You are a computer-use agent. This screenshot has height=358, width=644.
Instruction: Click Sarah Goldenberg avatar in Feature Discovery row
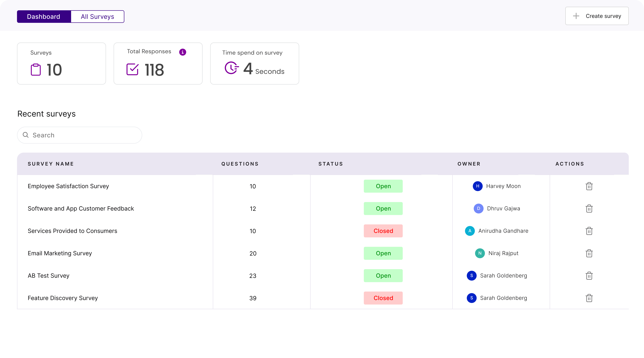pos(471,298)
